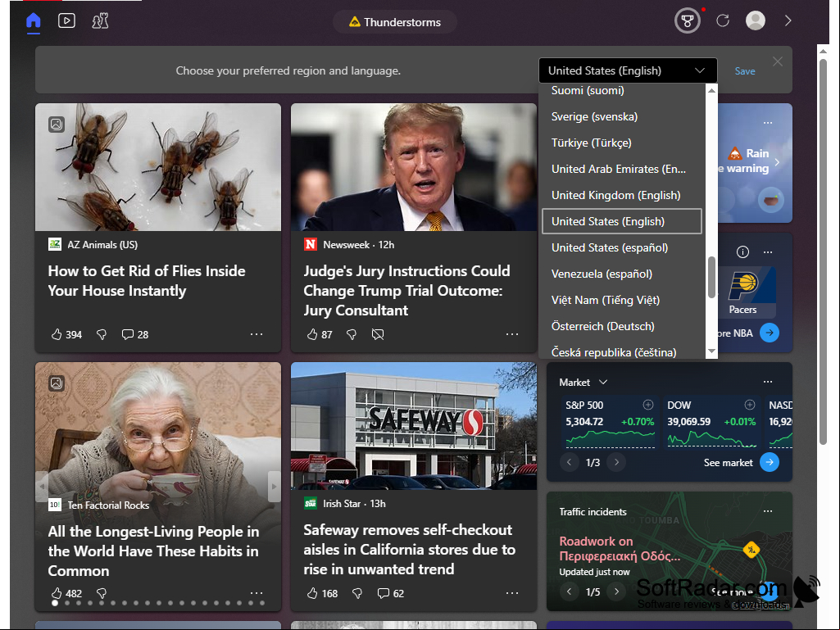Screen dimensions: 840x630
Task: Open the Watch video icon
Action: point(66,21)
